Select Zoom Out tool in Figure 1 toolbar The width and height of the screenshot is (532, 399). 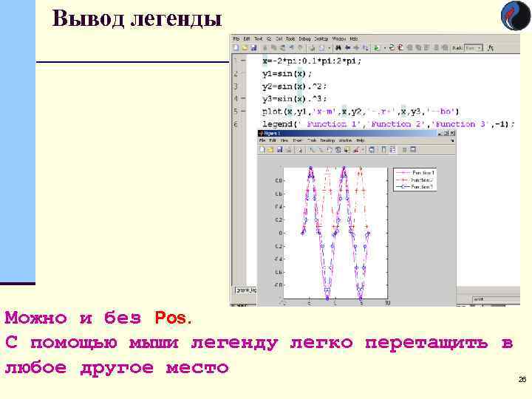tap(320, 149)
